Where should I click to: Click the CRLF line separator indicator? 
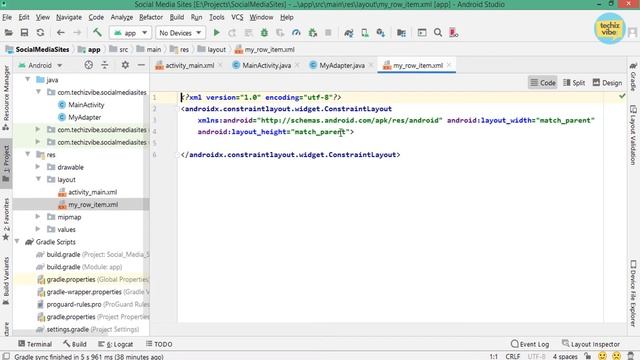(x=513, y=356)
